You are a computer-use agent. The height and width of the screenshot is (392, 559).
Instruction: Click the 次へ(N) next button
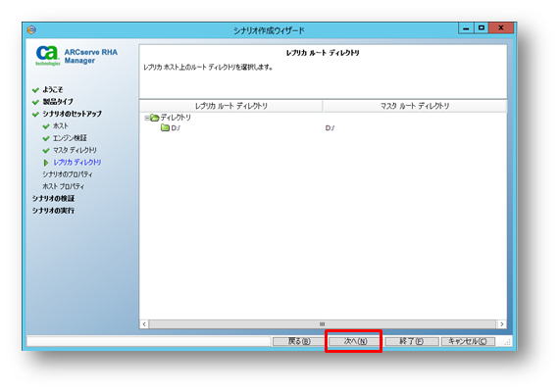(x=354, y=341)
